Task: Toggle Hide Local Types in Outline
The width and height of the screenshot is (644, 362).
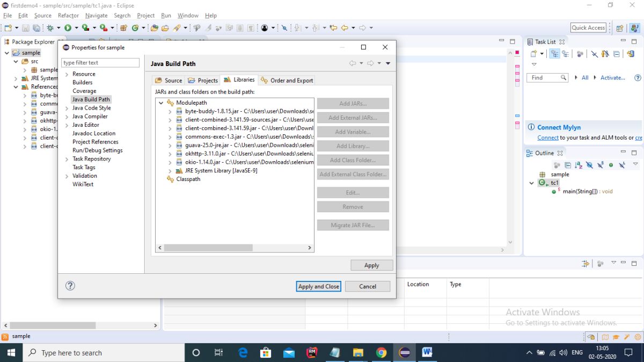Action: point(622,165)
